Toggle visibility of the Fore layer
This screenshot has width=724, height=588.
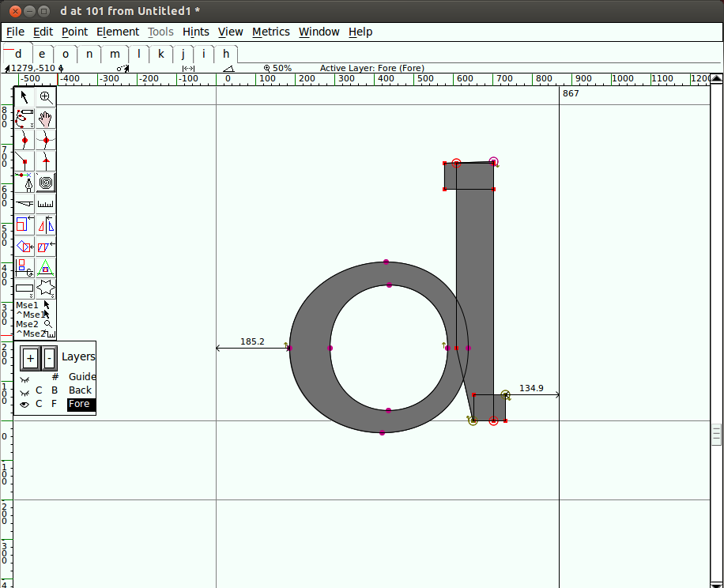coord(25,404)
